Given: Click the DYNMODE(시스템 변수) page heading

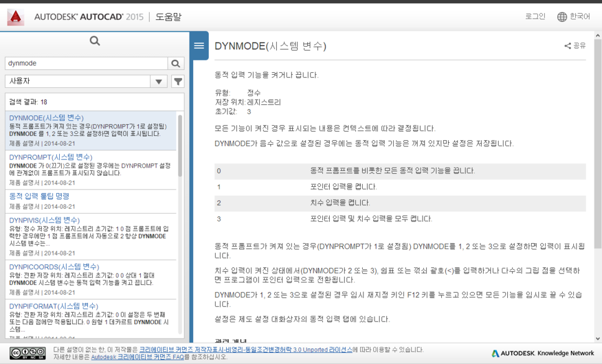Looking at the screenshot, I should tap(270, 46).
